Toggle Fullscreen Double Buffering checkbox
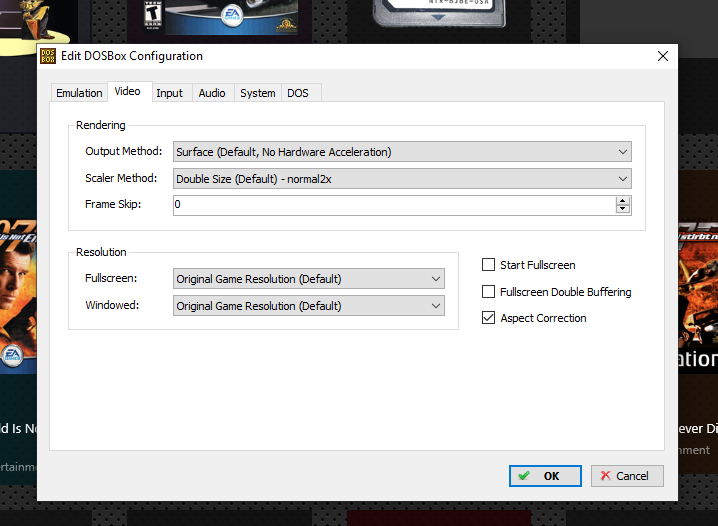 point(489,292)
